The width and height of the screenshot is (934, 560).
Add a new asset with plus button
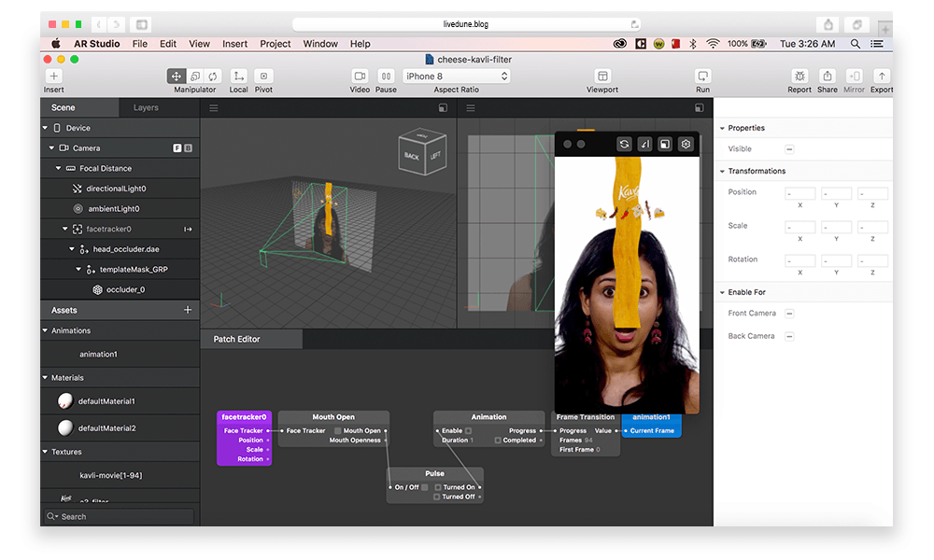click(188, 310)
